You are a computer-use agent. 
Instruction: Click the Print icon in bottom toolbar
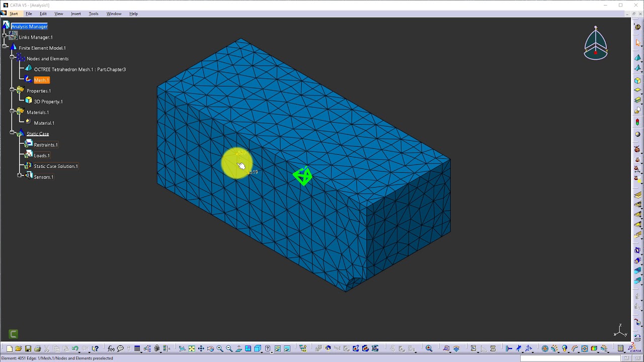(37, 348)
